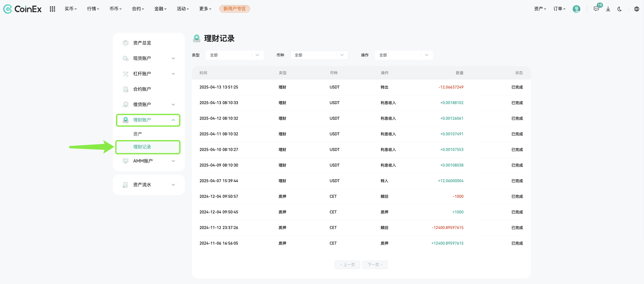Open the 资产 menu in header
644x284 pixels.
pyautogui.click(x=540, y=9)
